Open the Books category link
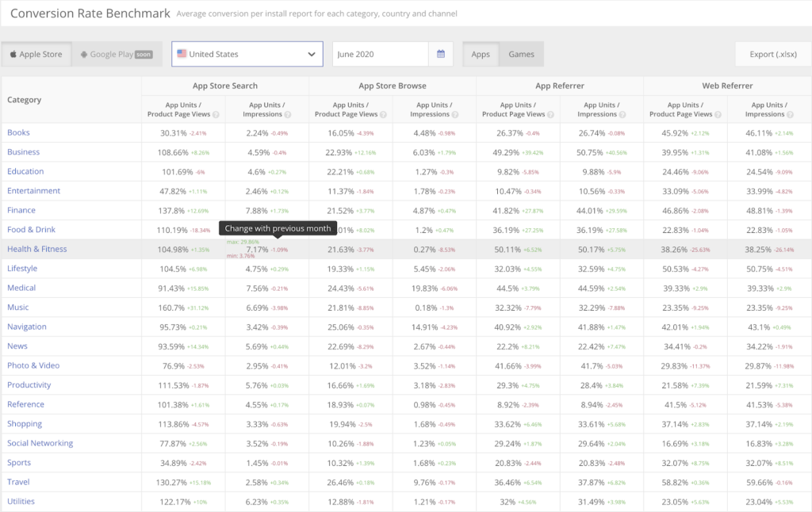Image resolution: width=812 pixels, height=512 pixels. pyautogui.click(x=18, y=132)
